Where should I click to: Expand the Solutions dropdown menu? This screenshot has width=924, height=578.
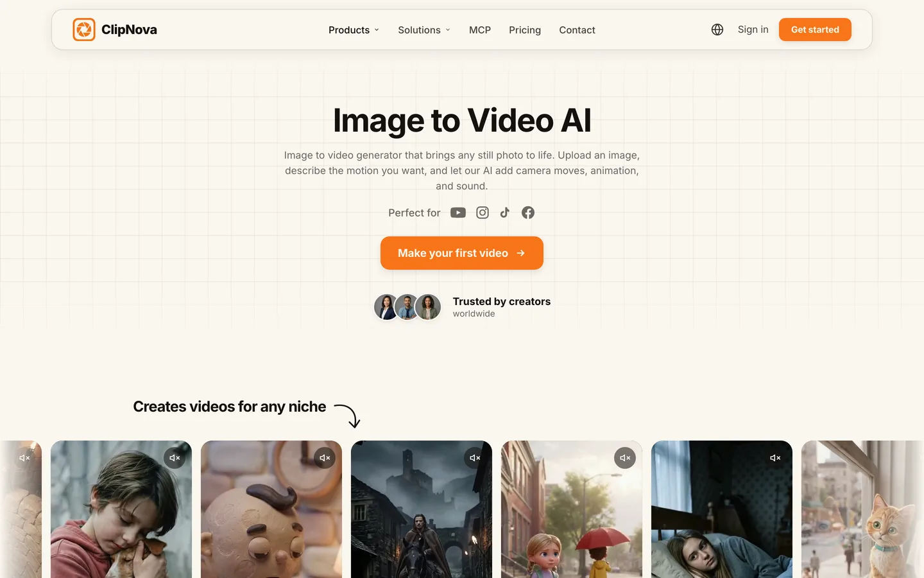[x=424, y=30]
